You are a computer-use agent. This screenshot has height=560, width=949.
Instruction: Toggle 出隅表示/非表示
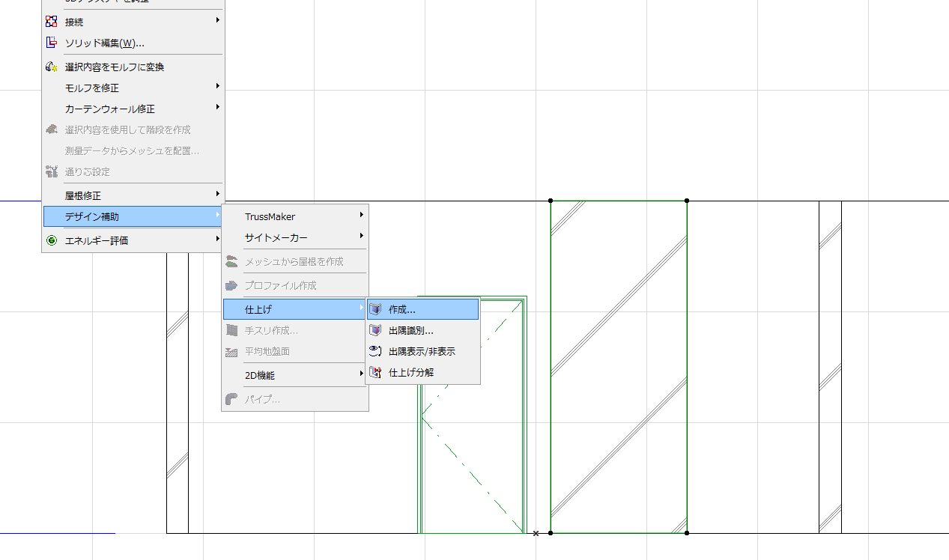click(422, 351)
